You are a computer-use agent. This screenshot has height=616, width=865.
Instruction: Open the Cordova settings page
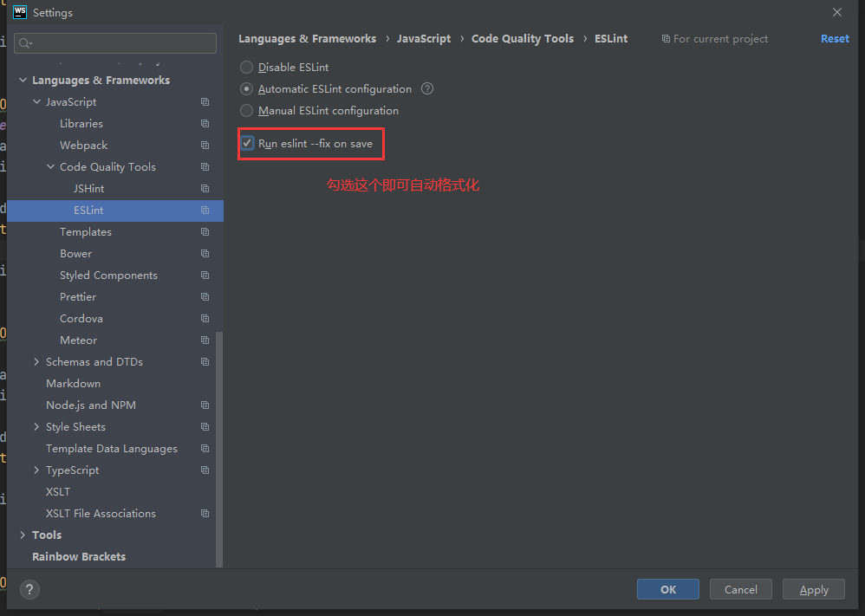81,318
